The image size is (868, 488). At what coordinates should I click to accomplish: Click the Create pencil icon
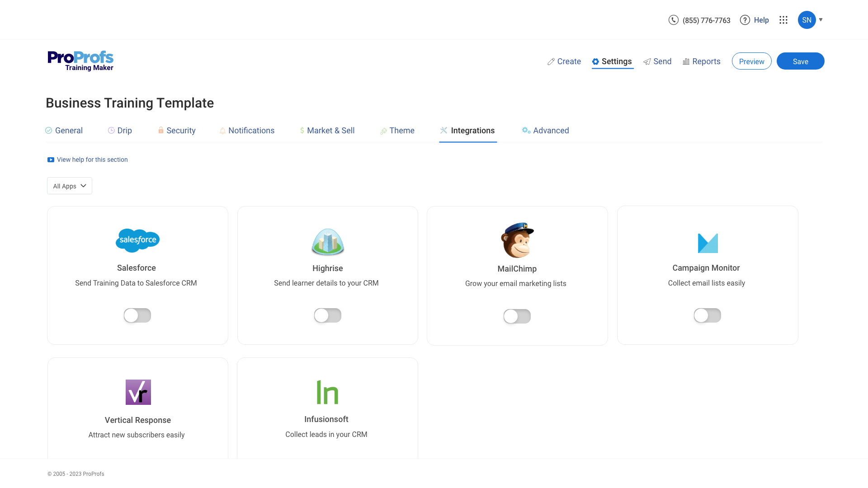point(551,61)
